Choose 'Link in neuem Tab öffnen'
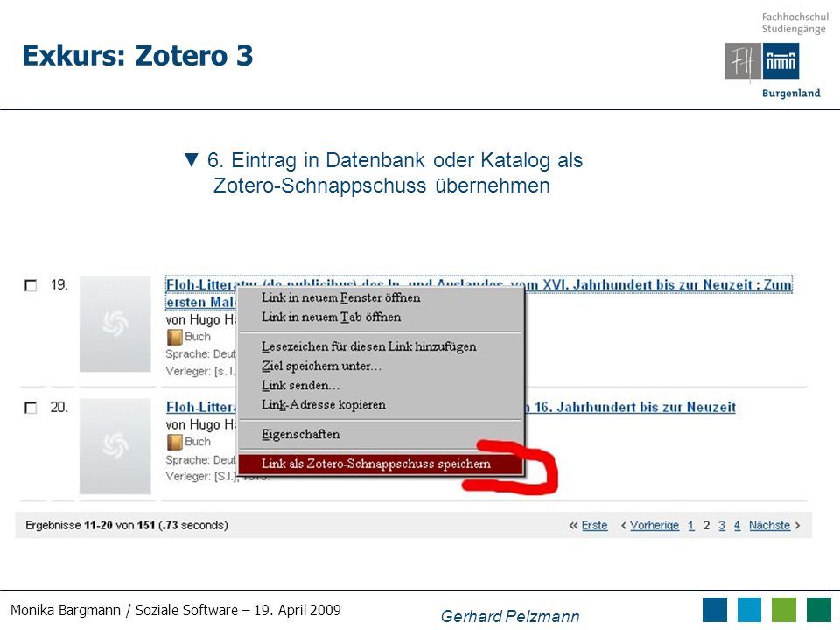The height and width of the screenshot is (630, 840). (381, 317)
